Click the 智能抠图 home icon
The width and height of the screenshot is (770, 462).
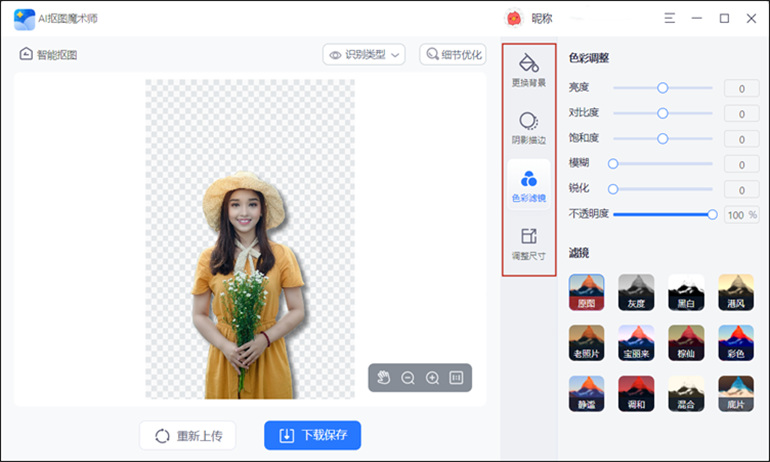tap(26, 54)
